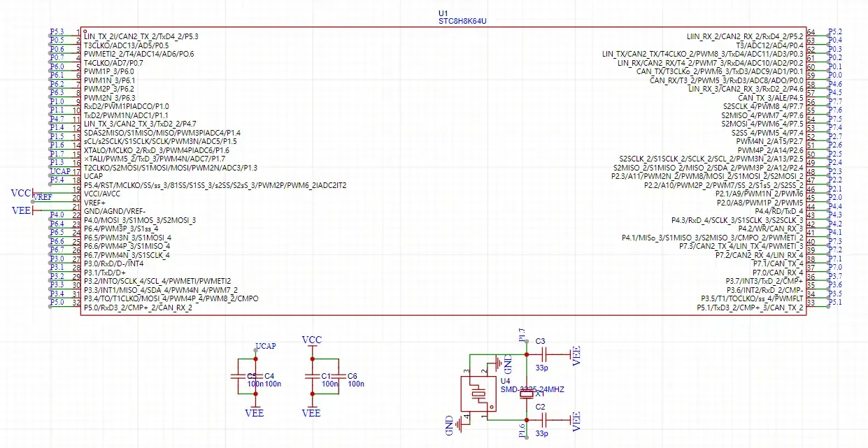Click the UCAP net label at pin 17
Image resolution: width=868 pixels, height=448 pixels.
point(59,171)
